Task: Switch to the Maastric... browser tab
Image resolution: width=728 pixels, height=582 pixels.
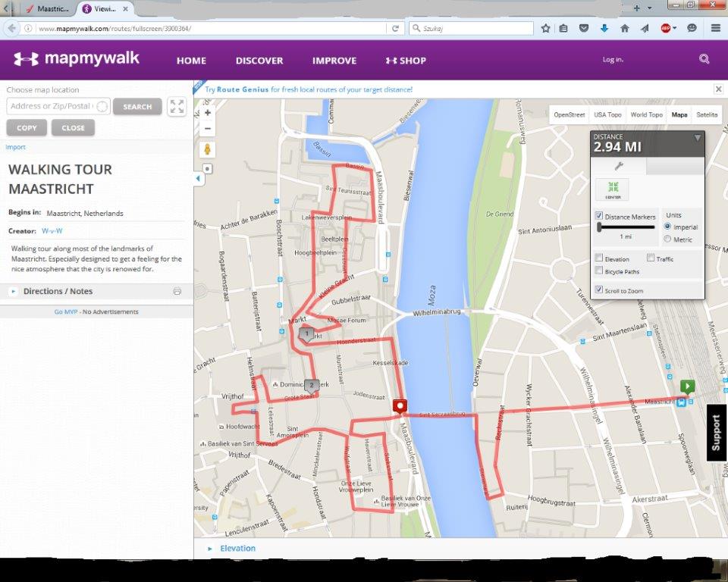Action: pyautogui.click(x=47, y=9)
